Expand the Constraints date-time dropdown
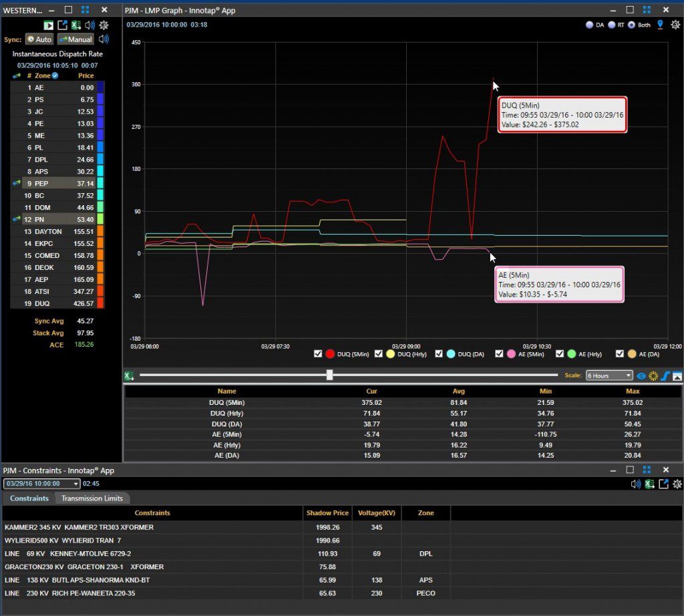This screenshot has height=616, width=684. pos(76,484)
